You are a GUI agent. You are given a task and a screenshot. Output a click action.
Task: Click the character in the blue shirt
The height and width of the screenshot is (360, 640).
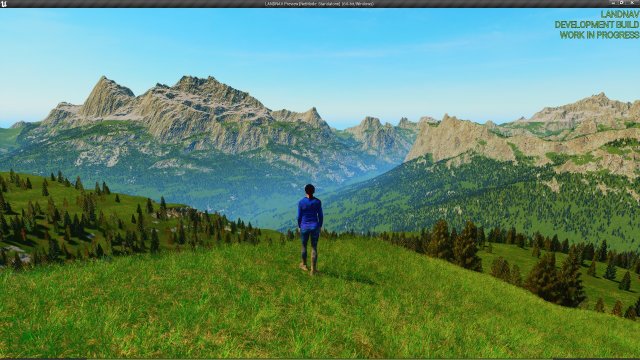coord(310,229)
